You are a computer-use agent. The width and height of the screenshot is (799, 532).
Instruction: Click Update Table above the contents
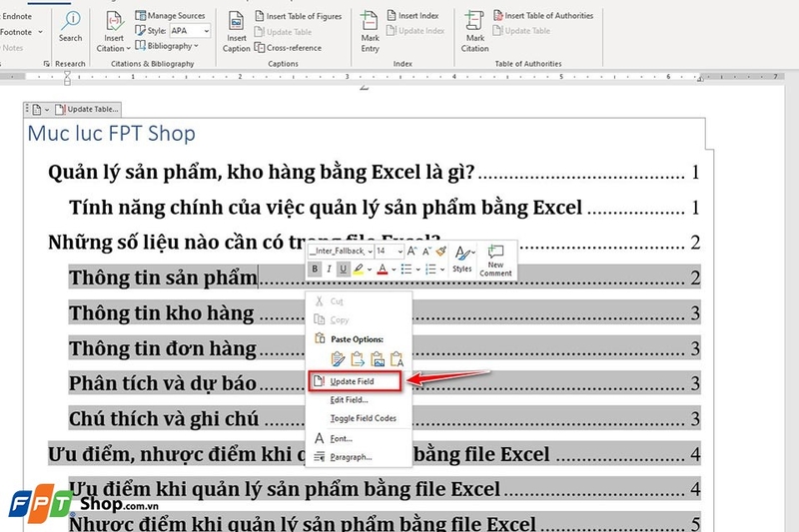87,109
